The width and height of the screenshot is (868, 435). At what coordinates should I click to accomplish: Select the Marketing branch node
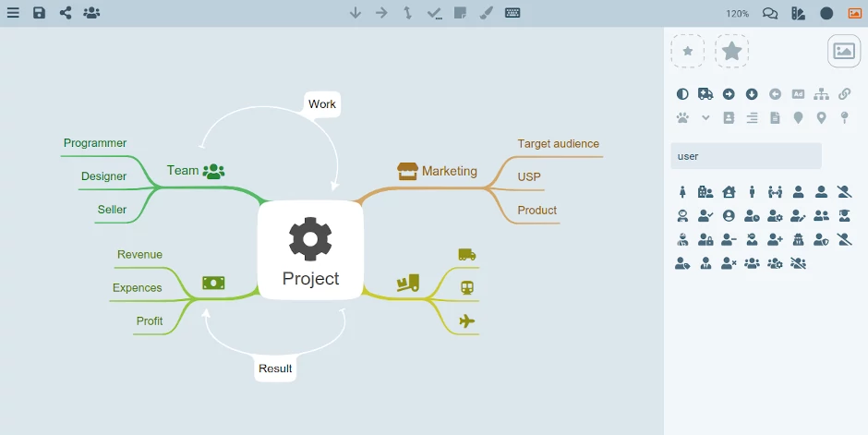(x=438, y=171)
